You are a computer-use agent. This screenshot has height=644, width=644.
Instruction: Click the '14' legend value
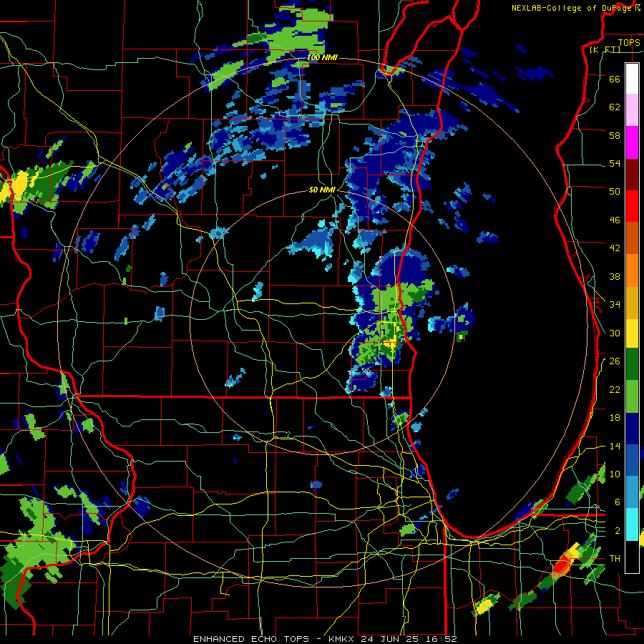615,446
